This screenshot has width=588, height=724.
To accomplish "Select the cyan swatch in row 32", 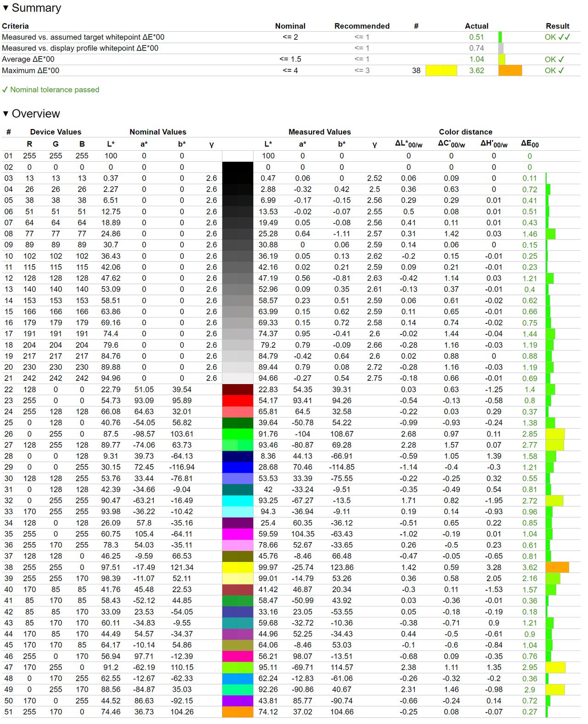I will coord(237,501).
